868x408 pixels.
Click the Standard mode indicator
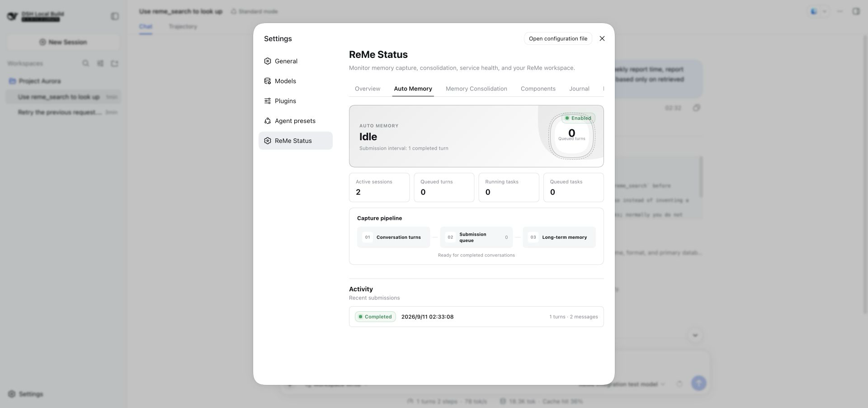pos(254,11)
